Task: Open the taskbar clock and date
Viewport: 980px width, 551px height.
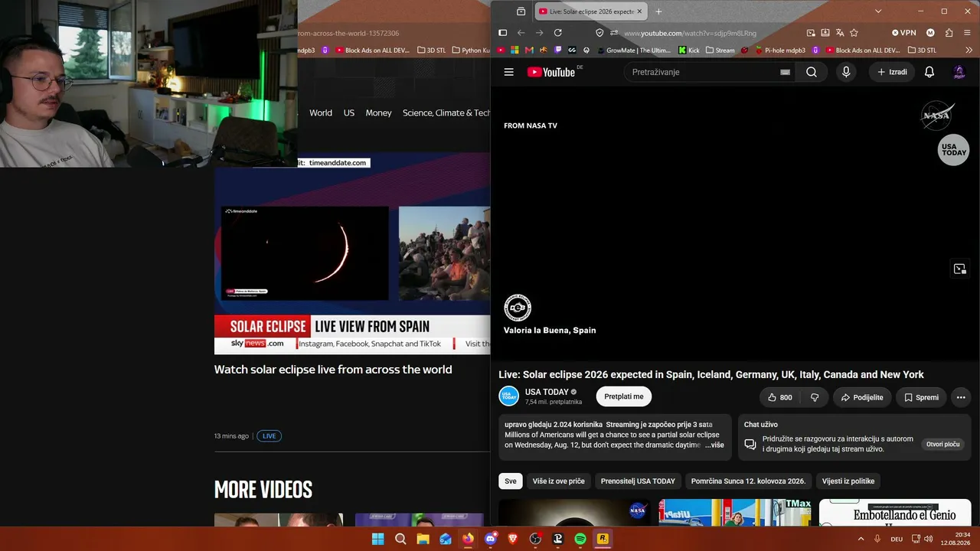Action: coord(955,539)
